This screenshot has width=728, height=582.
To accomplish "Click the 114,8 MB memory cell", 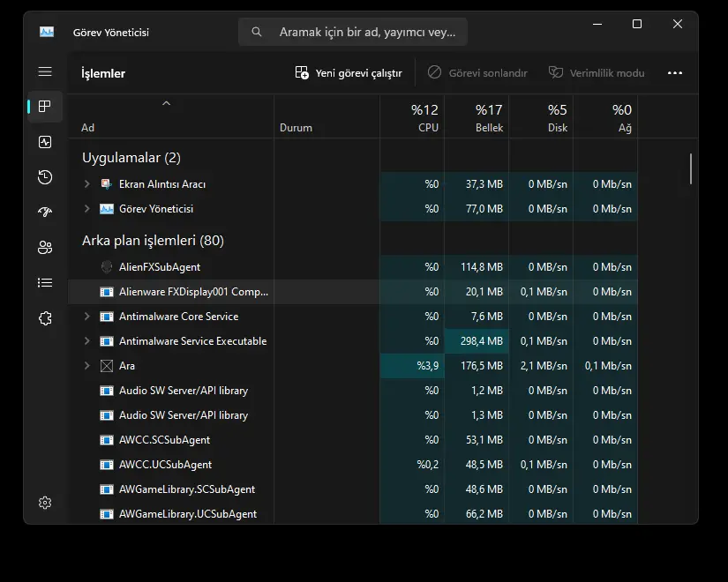I will [x=477, y=267].
